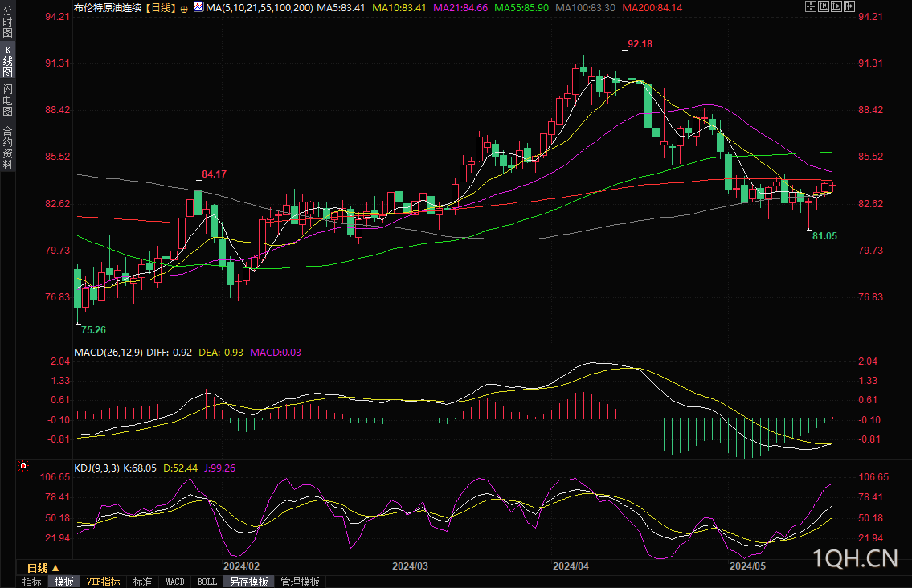Viewport: 912px width, 588px height.
Task: Select the 指标 bottom tab
Action: (x=32, y=582)
